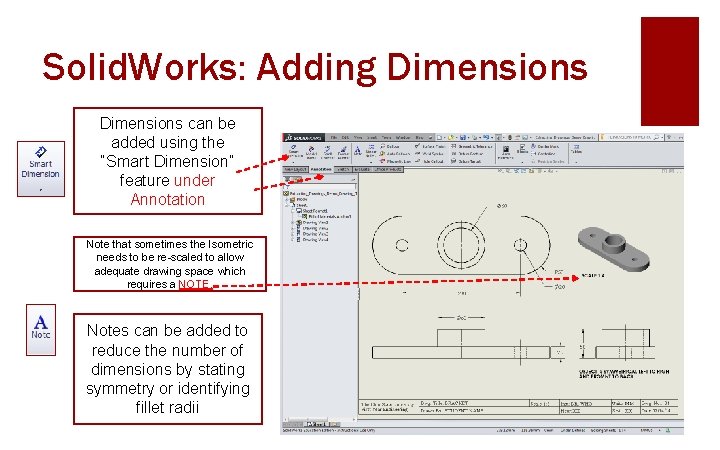Screen dimensions: 720x450
Task: Open the Insert menu
Action: [x=372, y=137]
